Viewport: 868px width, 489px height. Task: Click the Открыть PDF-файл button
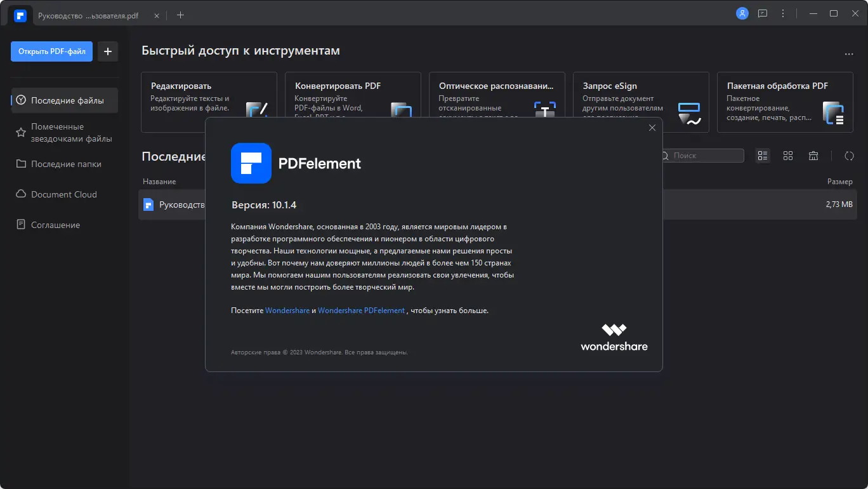pyautogui.click(x=51, y=51)
